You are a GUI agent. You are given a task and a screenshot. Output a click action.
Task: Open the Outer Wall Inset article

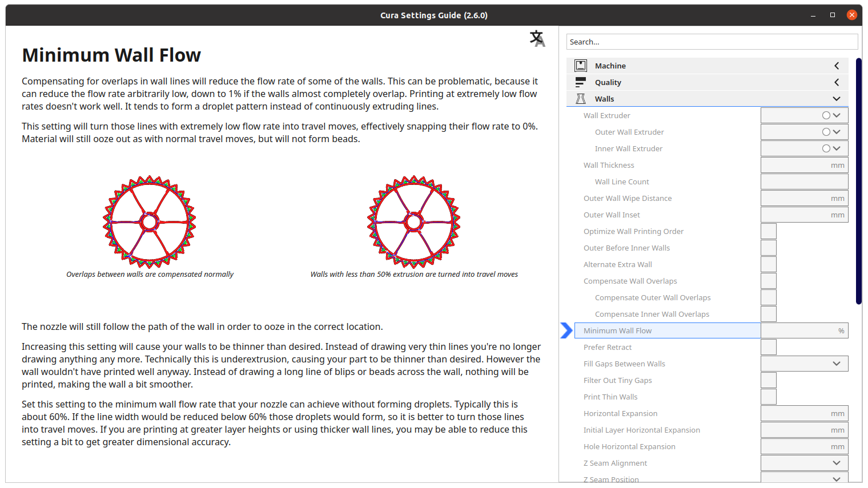[x=612, y=215]
